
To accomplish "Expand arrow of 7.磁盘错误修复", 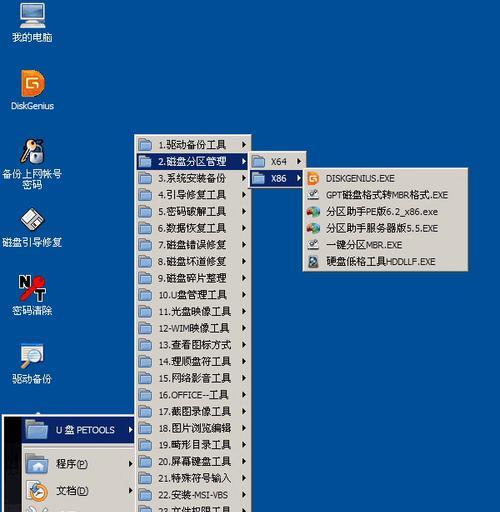I will click(244, 245).
